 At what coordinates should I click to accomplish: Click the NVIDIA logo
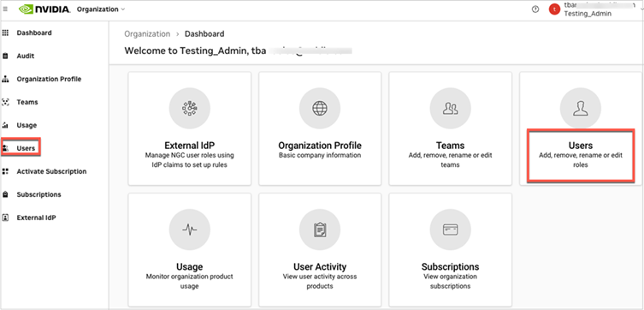[44, 9]
